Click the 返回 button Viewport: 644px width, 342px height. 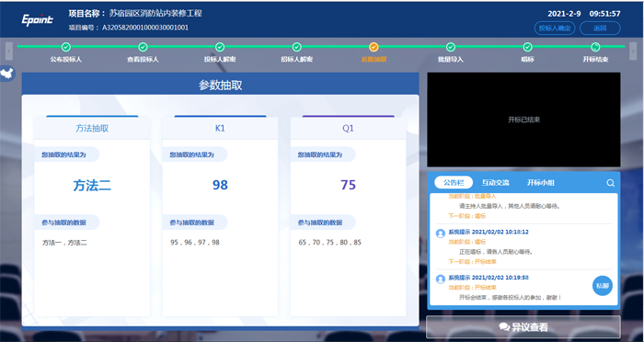600,28
